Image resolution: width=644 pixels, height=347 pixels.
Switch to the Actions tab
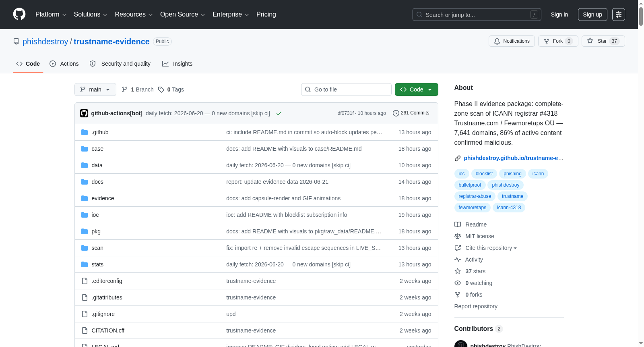click(64, 64)
